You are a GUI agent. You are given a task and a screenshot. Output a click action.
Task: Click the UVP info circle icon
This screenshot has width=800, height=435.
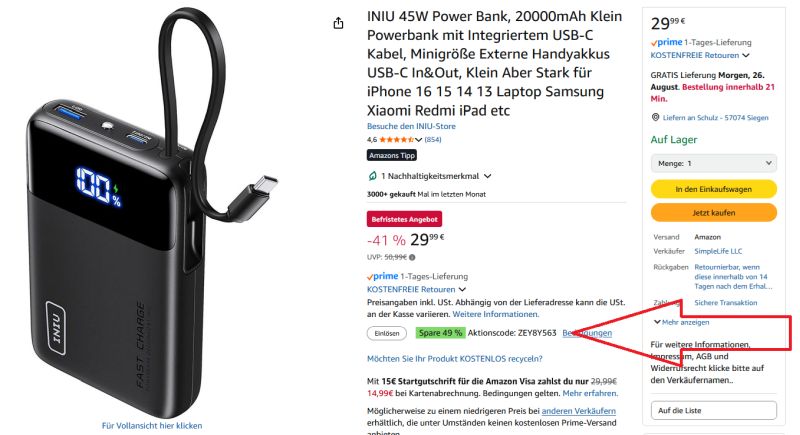click(x=412, y=258)
